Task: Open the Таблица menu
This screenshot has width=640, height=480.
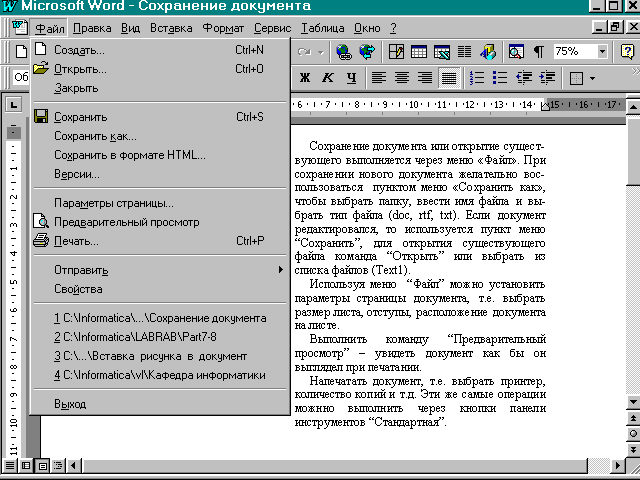Action: 322,28
